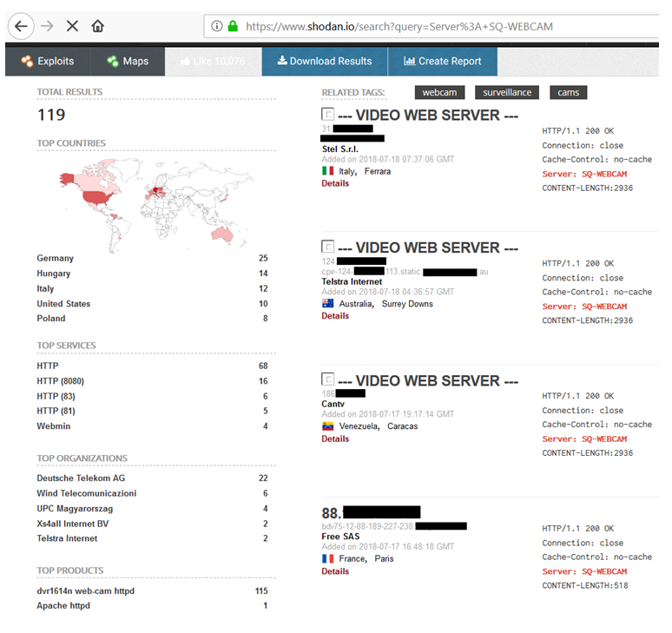Stop page loading with X button
Screen dimensions: 672x633
click(x=72, y=26)
